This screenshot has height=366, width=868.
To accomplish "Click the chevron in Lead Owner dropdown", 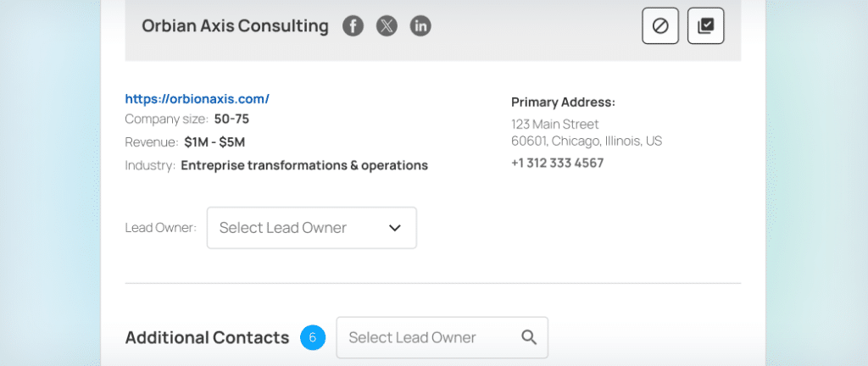I will click(395, 228).
